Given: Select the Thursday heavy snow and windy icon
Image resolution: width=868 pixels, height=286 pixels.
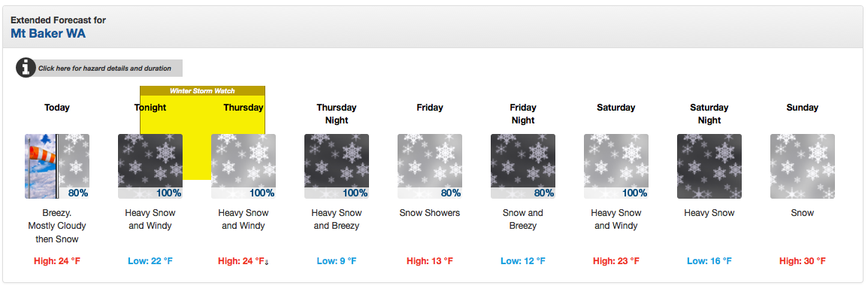Looking at the screenshot, I should [243, 166].
